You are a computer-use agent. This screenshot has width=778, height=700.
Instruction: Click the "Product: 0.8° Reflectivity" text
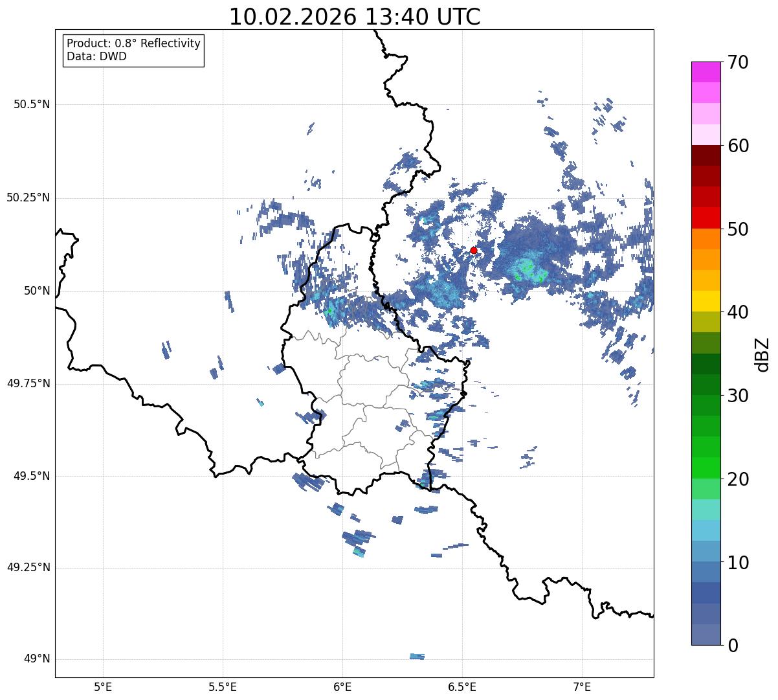click(133, 44)
